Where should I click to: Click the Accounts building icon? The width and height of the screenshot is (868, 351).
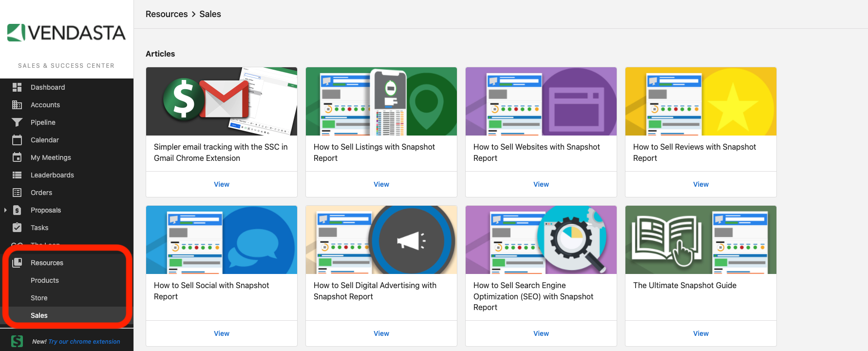point(17,105)
